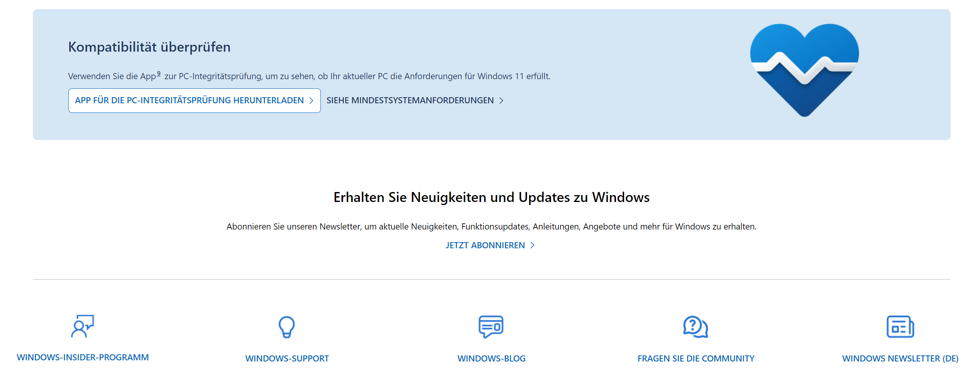Click heading Erhalten Sie Neuigkeiten und Updates
Screen dimensions: 980x381
(x=491, y=197)
